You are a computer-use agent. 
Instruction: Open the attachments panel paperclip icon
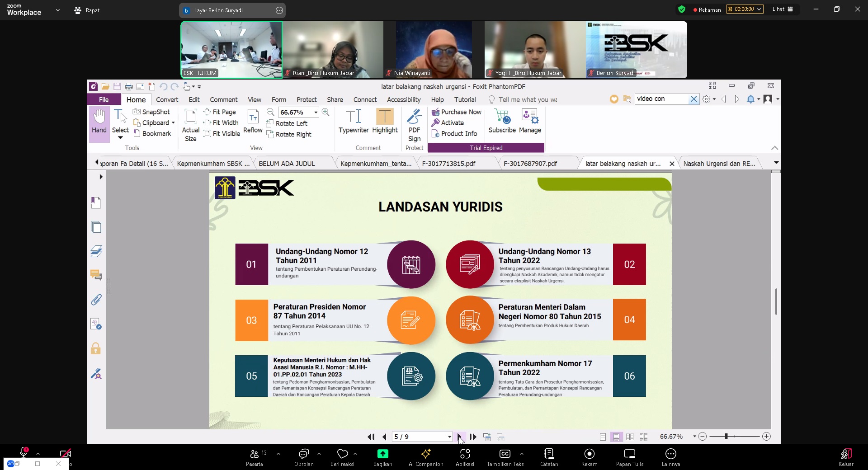(x=96, y=300)
